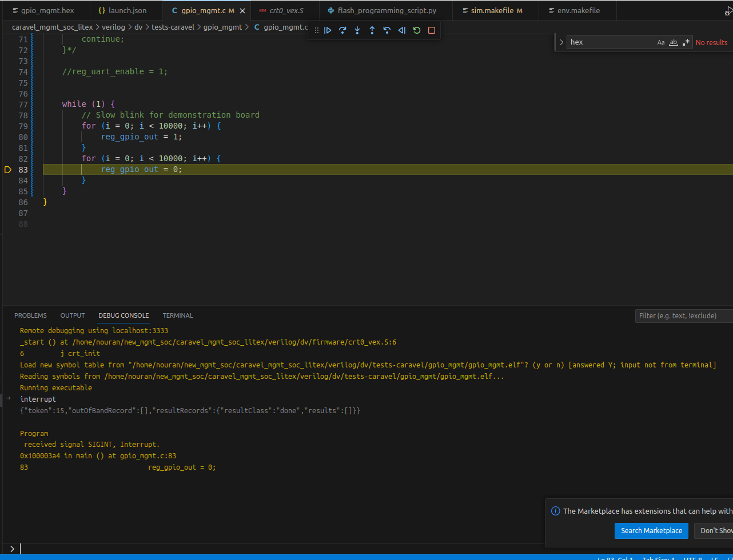Image resolution: width=733 pixels, height=560 pixels.
Task: Click the 'j crt_init' console line
Action: (60, 353)
